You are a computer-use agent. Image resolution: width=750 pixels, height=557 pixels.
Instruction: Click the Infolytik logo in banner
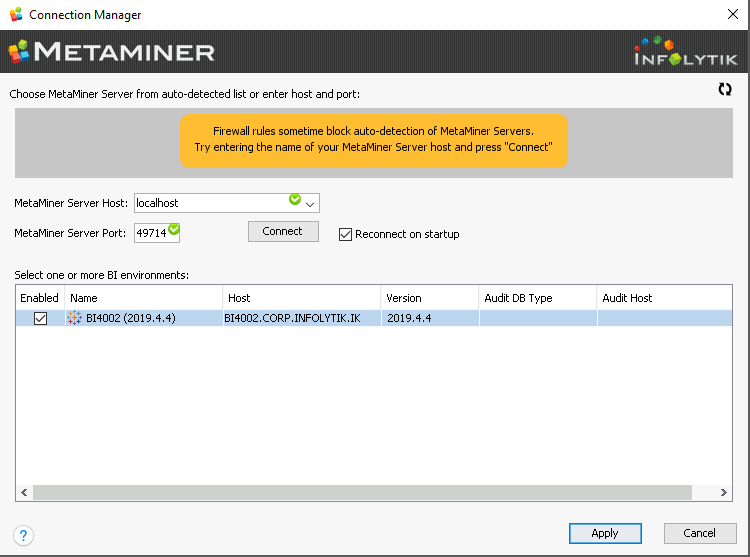685,51
